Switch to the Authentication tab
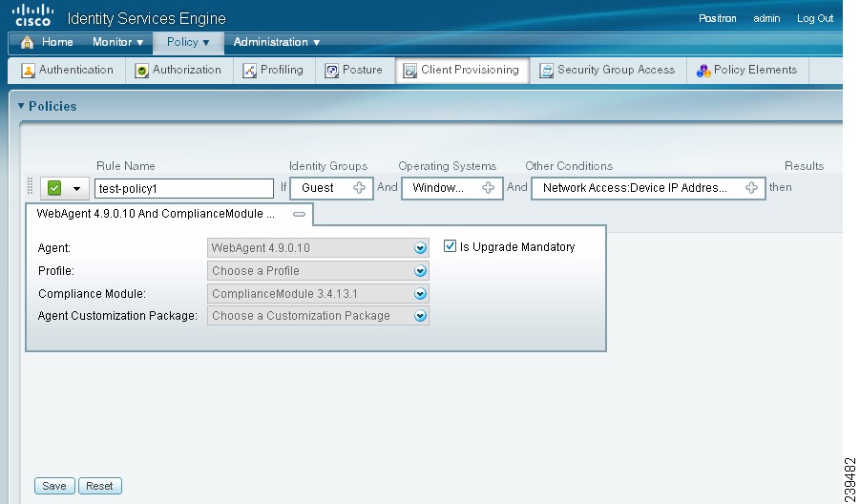This screenshot has width=860, height=504. (x=67, y=71)
